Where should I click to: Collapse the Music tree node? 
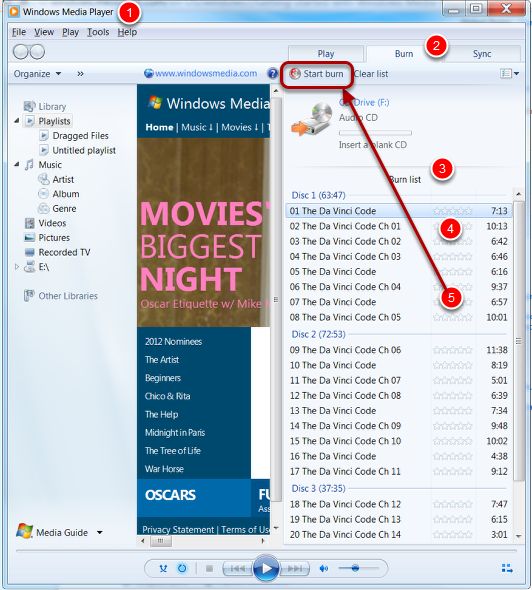(x=17, y=165)
